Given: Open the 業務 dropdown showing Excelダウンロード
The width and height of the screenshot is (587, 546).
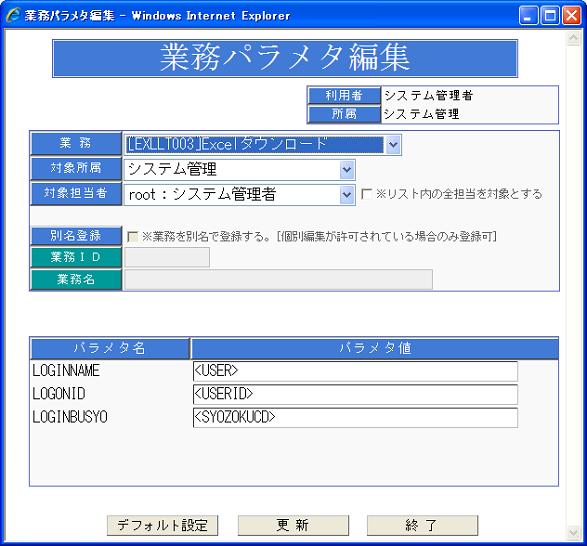Looking at the screenshot, I should tap(262, 145).
